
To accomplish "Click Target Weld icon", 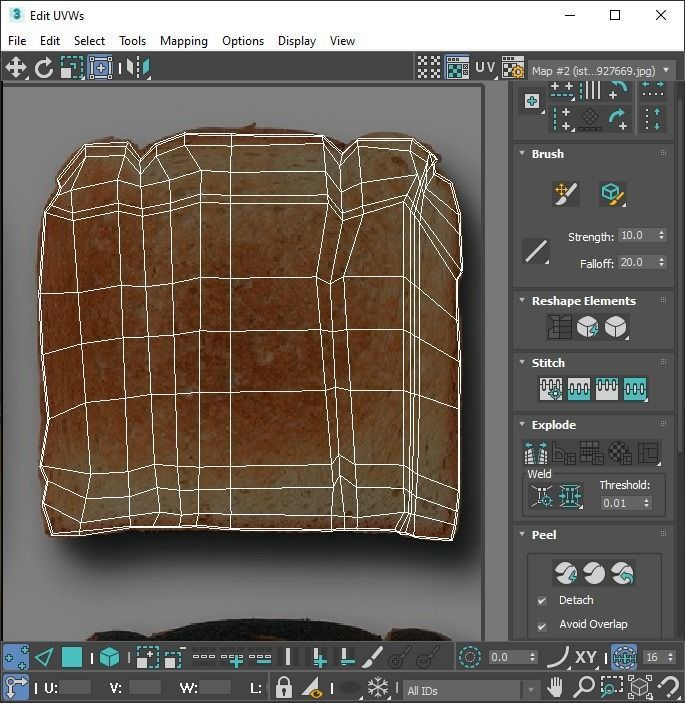I will (542, 496).
